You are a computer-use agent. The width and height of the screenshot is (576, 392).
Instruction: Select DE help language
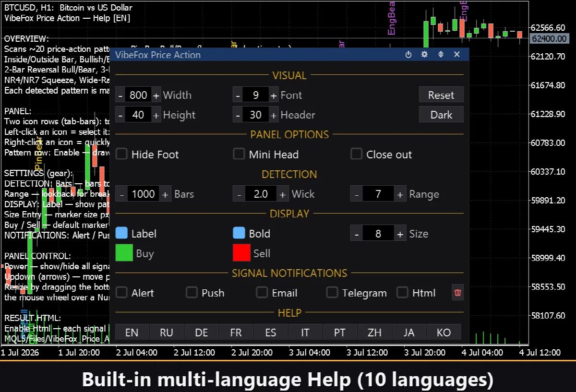pos(201,332)
